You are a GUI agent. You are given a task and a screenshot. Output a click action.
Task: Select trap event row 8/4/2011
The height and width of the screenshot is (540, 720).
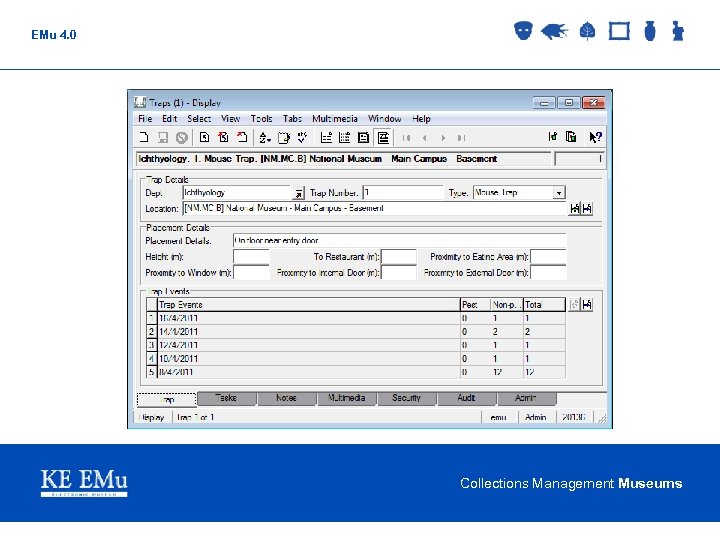coord(356,372)
